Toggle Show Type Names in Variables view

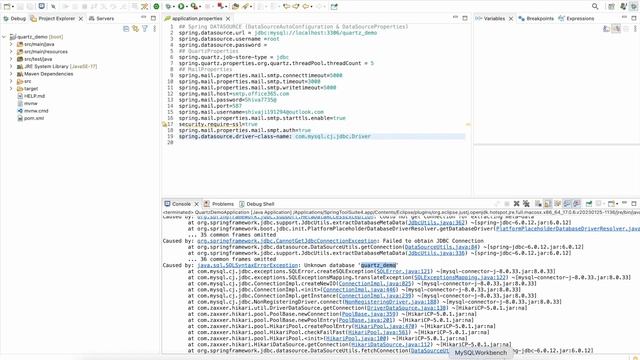607,29
